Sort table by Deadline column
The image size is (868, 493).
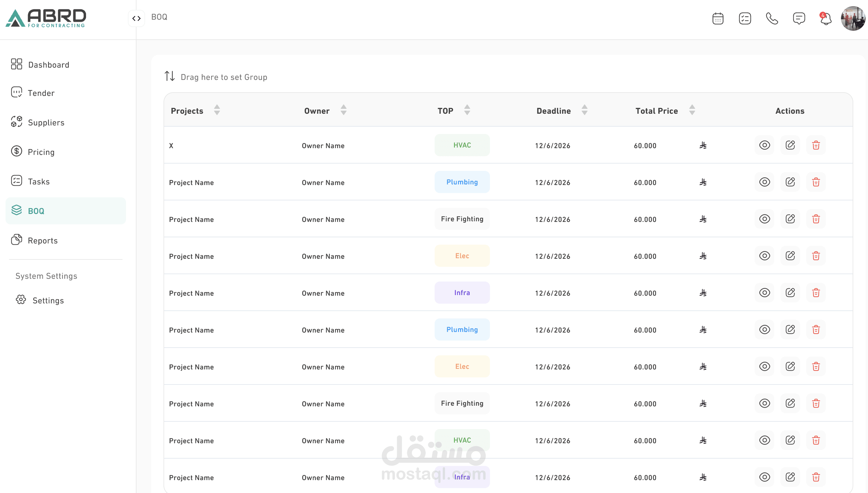pyautogui.click(x=585, y=110)
